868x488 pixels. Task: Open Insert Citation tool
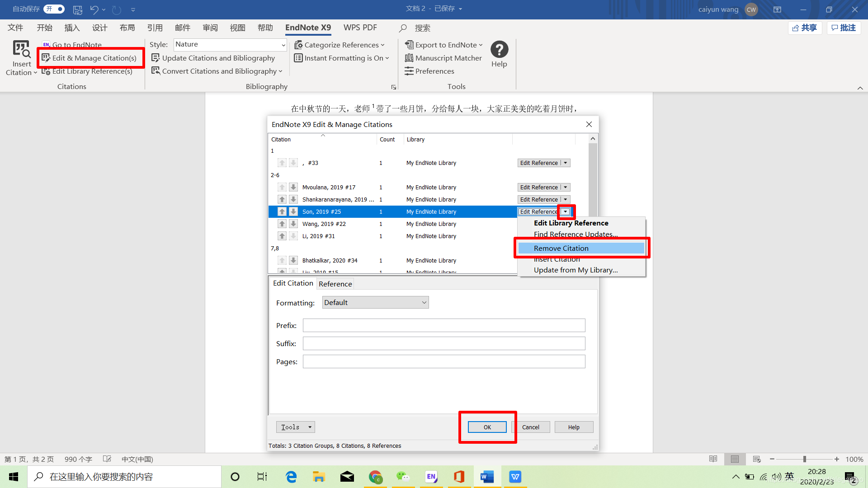click(21, 58)
